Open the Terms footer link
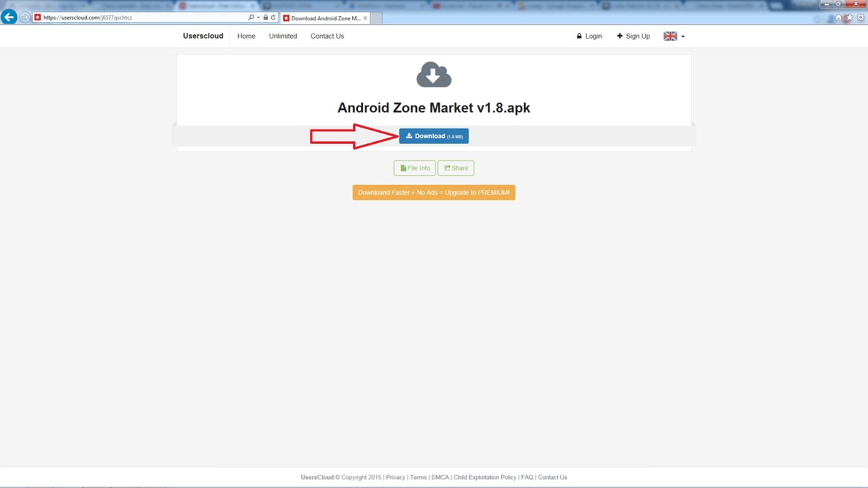 coord(418,478)
